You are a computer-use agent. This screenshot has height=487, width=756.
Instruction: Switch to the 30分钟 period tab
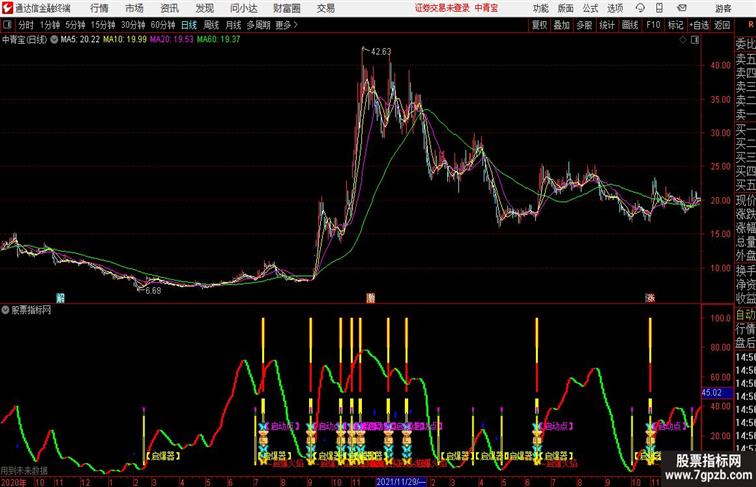[133, 25]
